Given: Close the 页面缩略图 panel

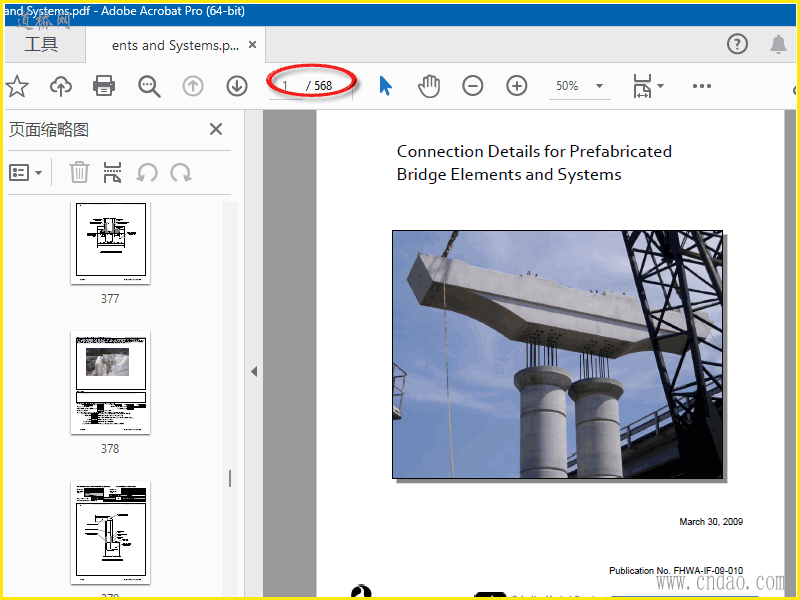Looking at the screenshot, I should click(215, 129).
